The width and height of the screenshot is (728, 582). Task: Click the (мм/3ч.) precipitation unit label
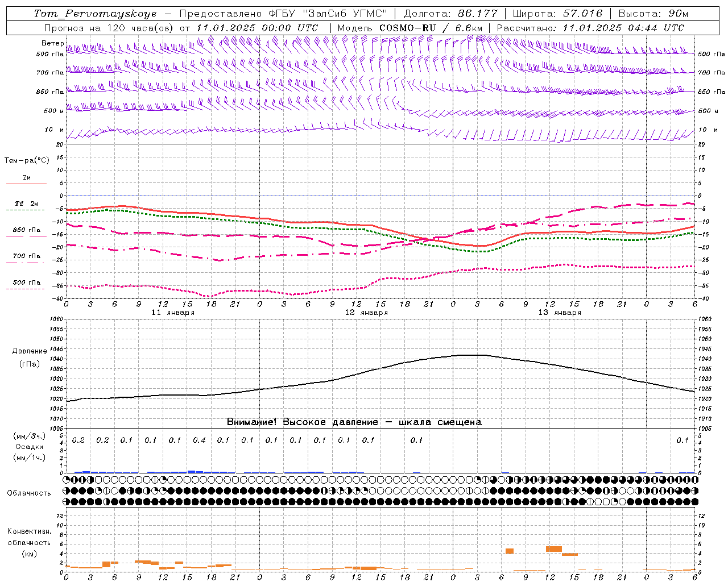click(30, 436)
